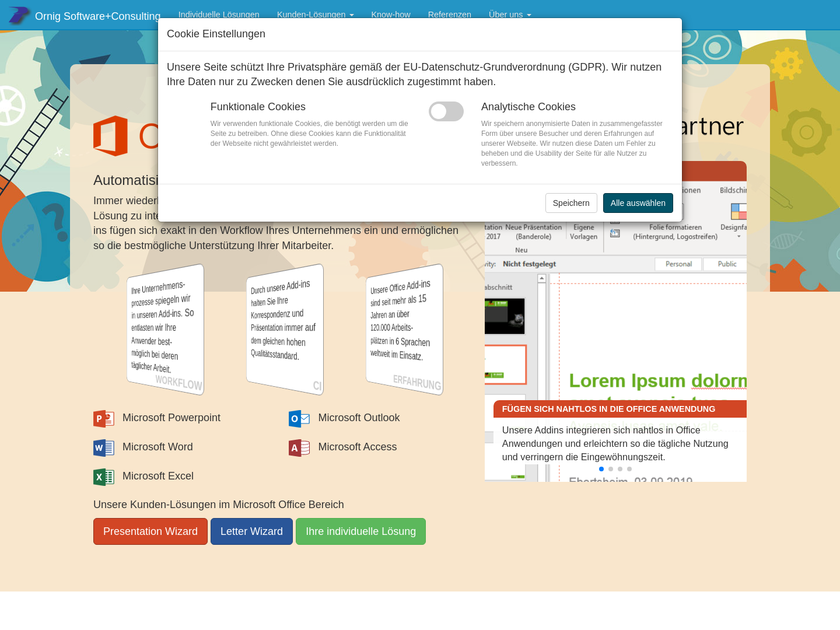Viewport: 840px width, 630px height.
Task: Expand the Über uns dropdown menu
Action: coord(510,15)
